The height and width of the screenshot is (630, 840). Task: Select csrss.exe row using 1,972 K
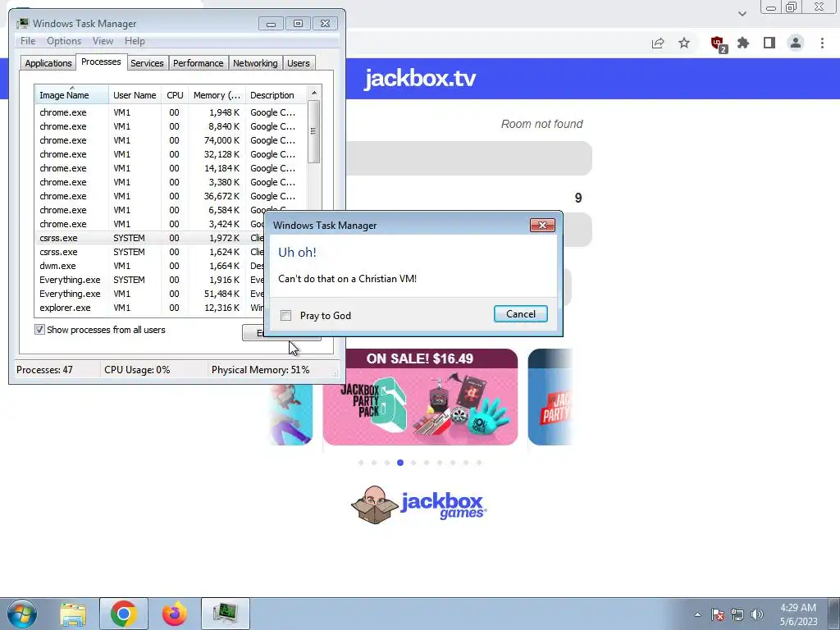click(150, 238)
